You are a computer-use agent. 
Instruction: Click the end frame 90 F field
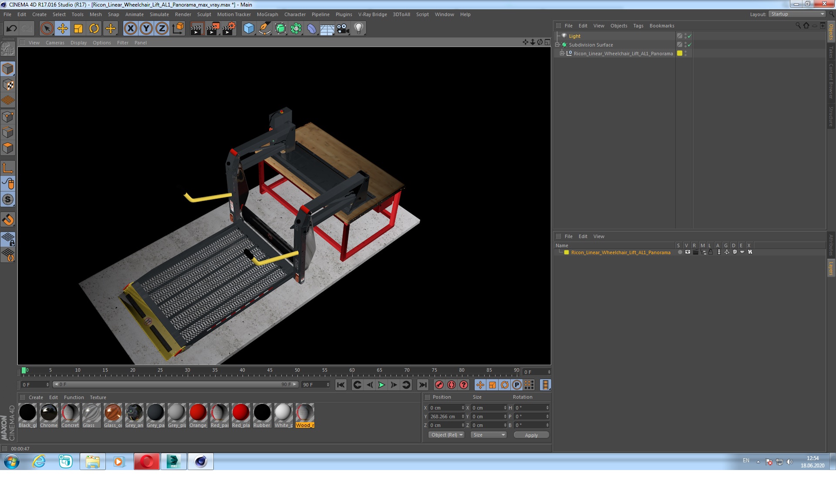(x=316, y=385)
